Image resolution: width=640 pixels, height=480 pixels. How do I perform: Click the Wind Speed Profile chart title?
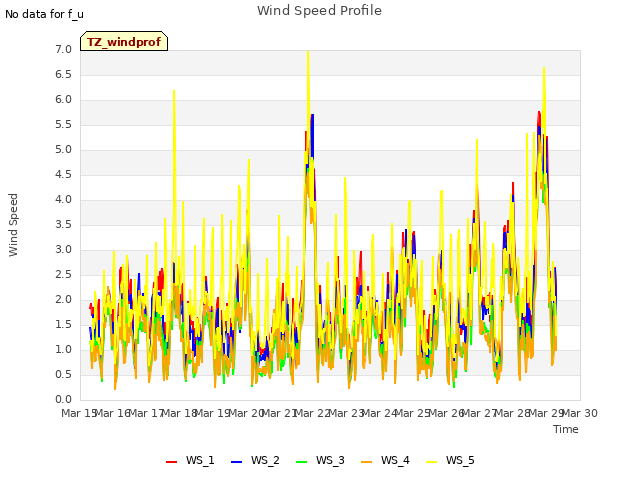(x=319, y=11)
